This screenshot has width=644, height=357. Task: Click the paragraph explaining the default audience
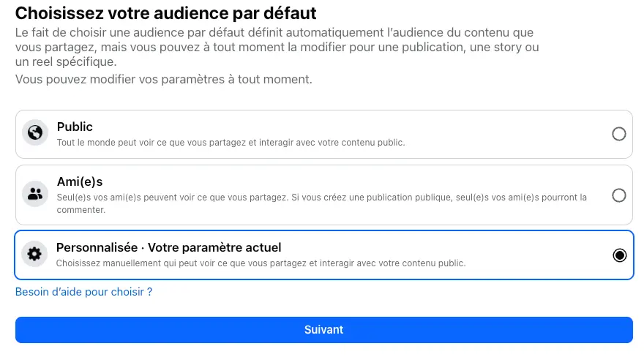click(278, 47)
